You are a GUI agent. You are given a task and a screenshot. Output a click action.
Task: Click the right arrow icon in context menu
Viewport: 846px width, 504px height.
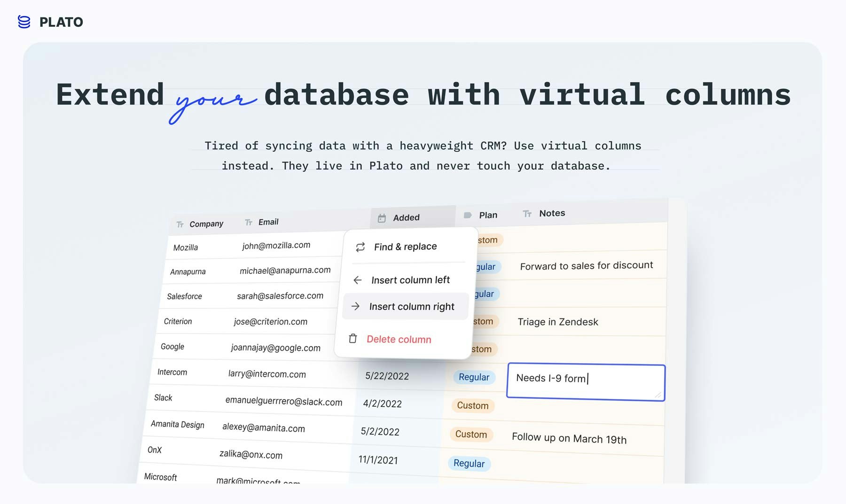pyautogui.click(x=355, y=306)
